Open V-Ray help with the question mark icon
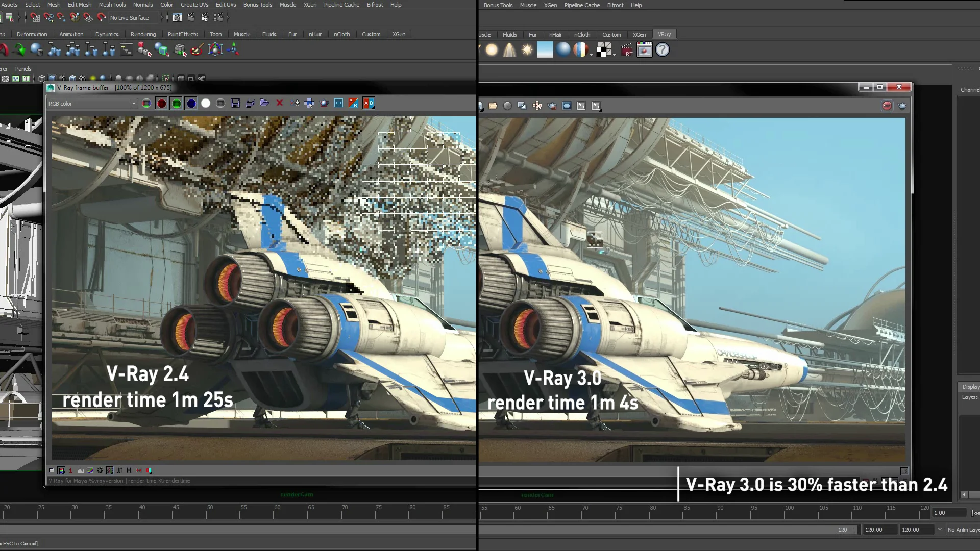This screenshot has height=551, width=980. (x=662, y=50)
